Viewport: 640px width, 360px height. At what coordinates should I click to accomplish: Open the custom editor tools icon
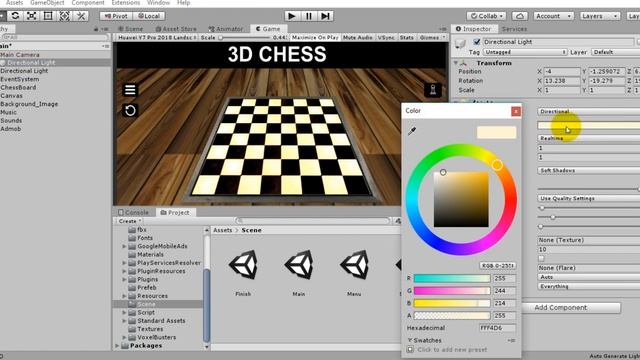click(81, 16)
